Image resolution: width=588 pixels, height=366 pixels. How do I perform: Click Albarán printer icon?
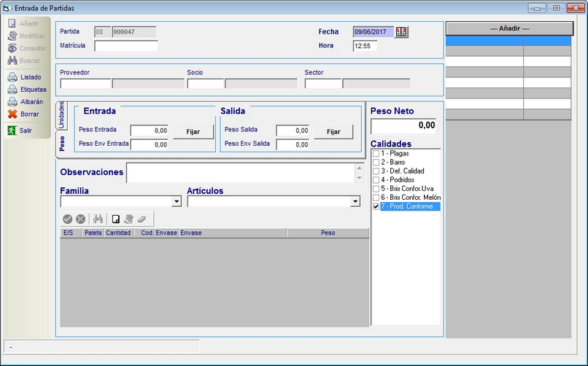12,102
